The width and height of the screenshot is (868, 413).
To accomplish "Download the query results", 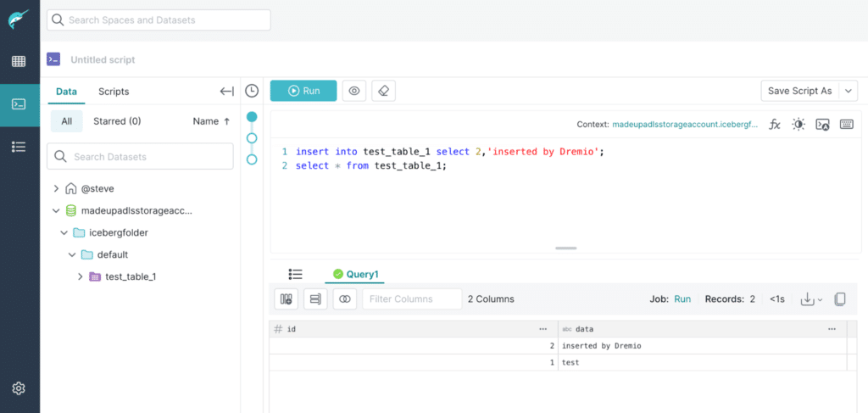I will (x=807, y=299).
